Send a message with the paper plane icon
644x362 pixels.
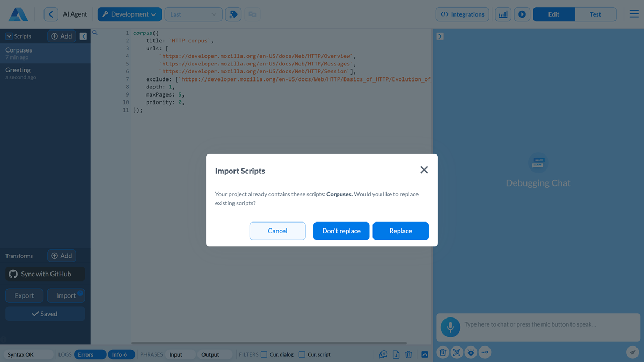(x=632, y=352)
